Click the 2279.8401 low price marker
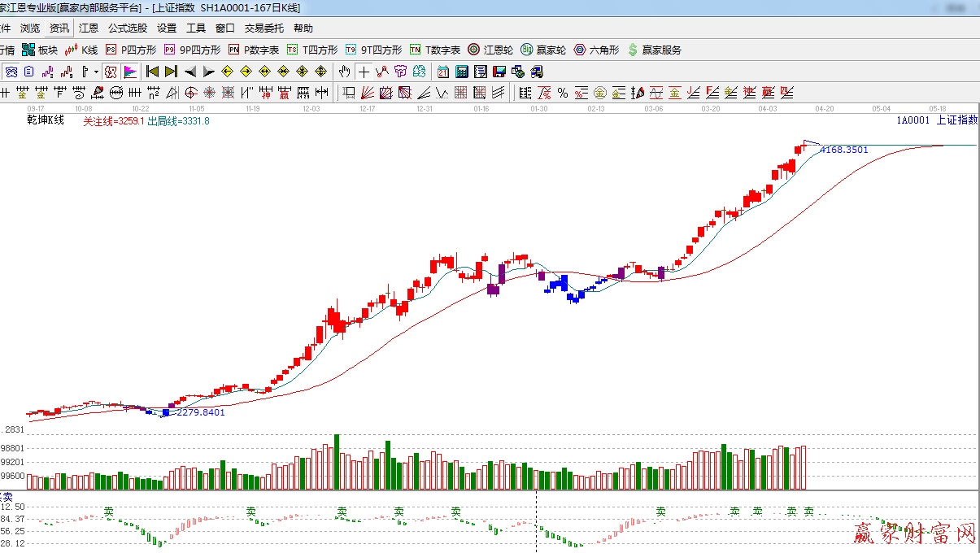 tap(200, 412)
